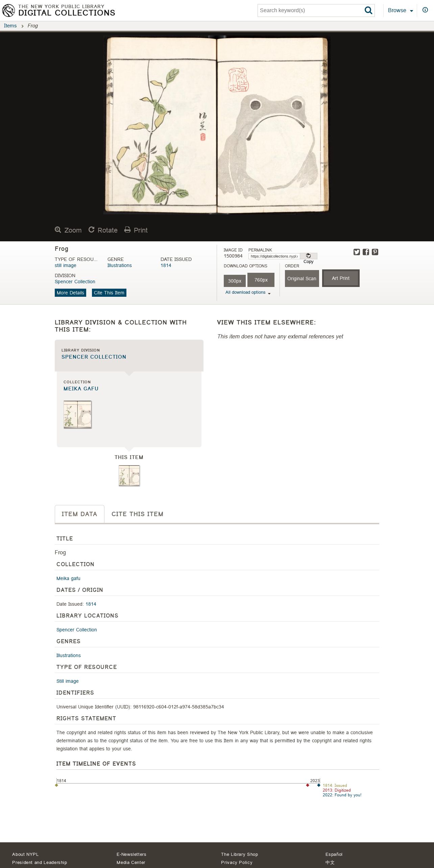This screenshot has width=434, height=868.
Task: Share item on Pinterest
Action: 375,252
